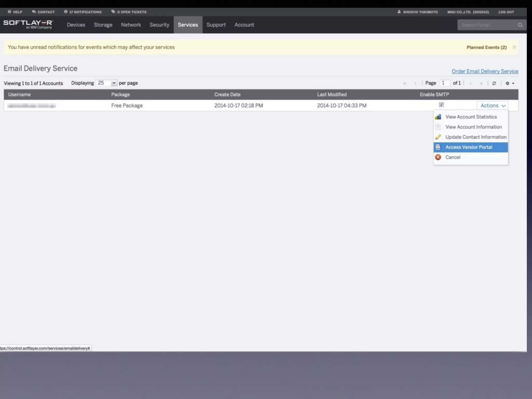This screenshot has width=532, height=399.
Task: Sort by Last Modified column
Action: (332, 95)
